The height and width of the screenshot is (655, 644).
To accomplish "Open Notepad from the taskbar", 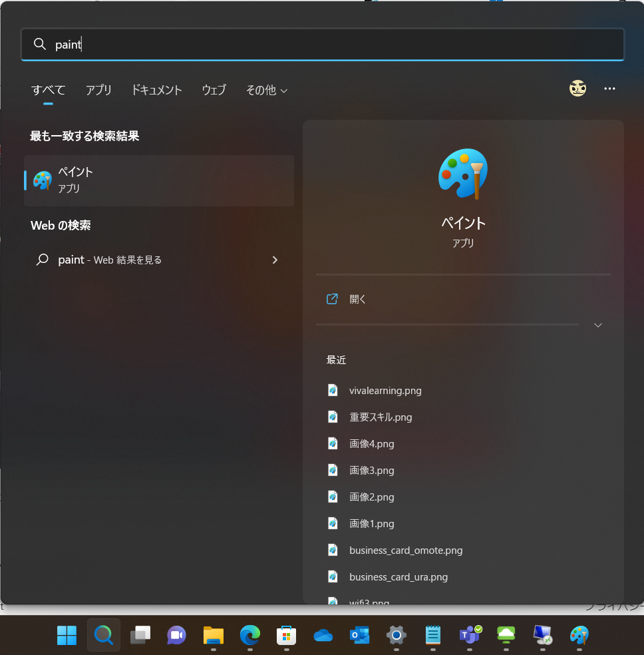I will pyautogui.click(x=433, y=635).
